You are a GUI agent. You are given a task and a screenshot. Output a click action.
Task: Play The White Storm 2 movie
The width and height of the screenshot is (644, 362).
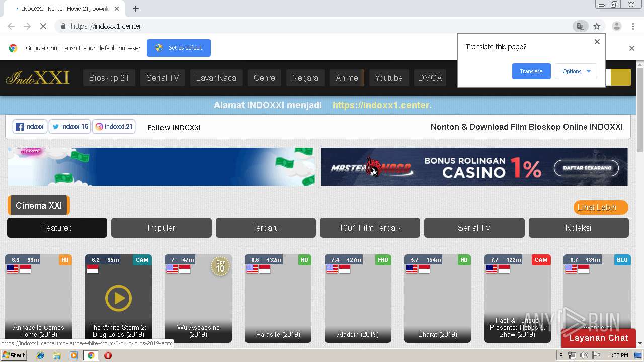(118, 298)
